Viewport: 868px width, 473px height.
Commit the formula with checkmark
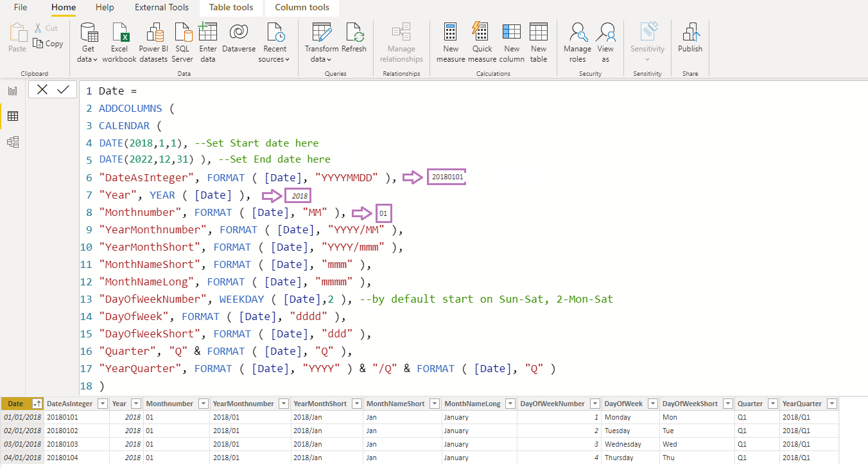63,90
